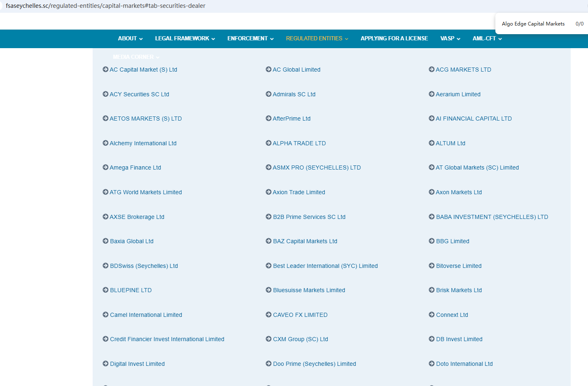Open BLUEPINE LTD entity link
Viewport: 588px width, 386px height.
[x=131, y=290]
